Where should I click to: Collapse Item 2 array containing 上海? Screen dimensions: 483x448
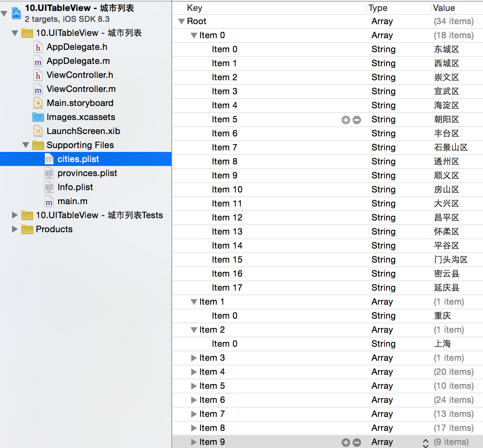tap(194, 330)
